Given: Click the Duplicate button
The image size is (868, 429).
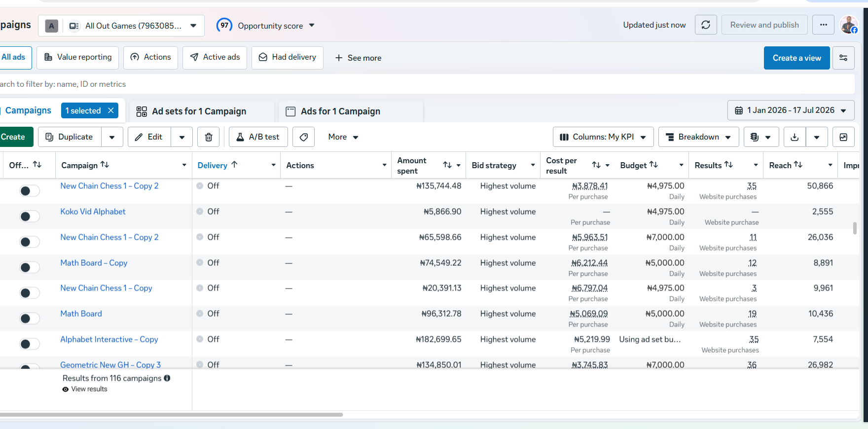Looking at the screenshot, I should pos(70,137).
